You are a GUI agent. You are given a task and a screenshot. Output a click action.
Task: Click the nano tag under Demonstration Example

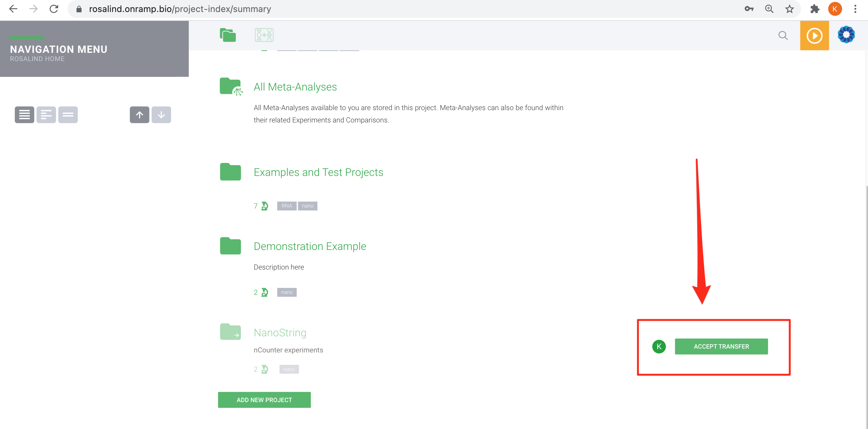click(x=287, y=292)
